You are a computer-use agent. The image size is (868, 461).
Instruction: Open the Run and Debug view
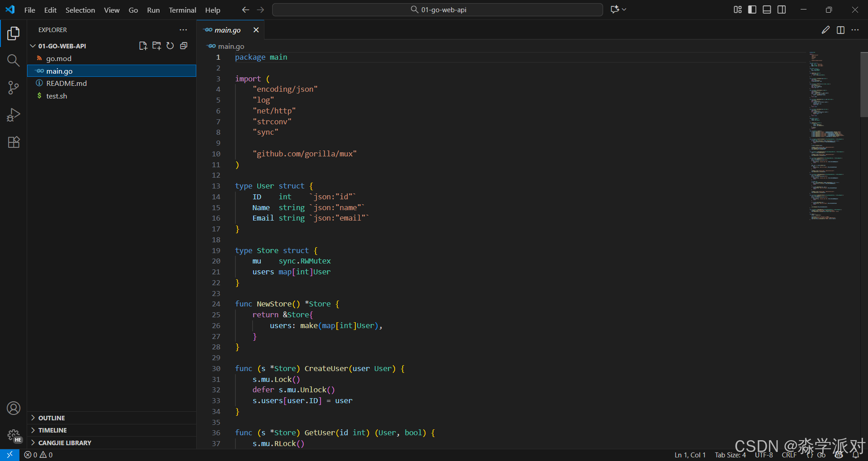coord(14,115)
